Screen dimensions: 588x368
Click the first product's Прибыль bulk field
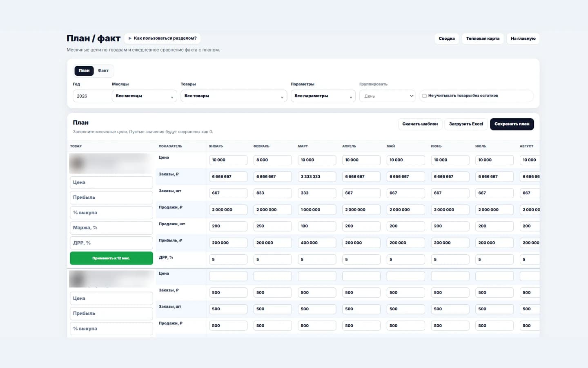click(111, 197)
